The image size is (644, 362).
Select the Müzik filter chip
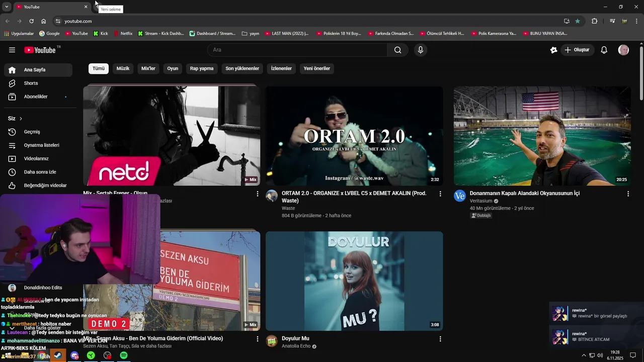(123, 68)
